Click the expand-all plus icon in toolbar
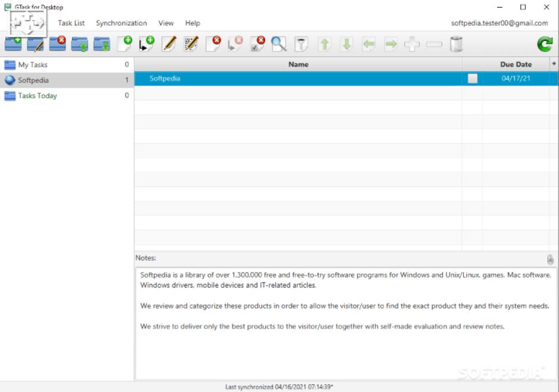The height and width of the screenshot is (392, 559). 412,44
